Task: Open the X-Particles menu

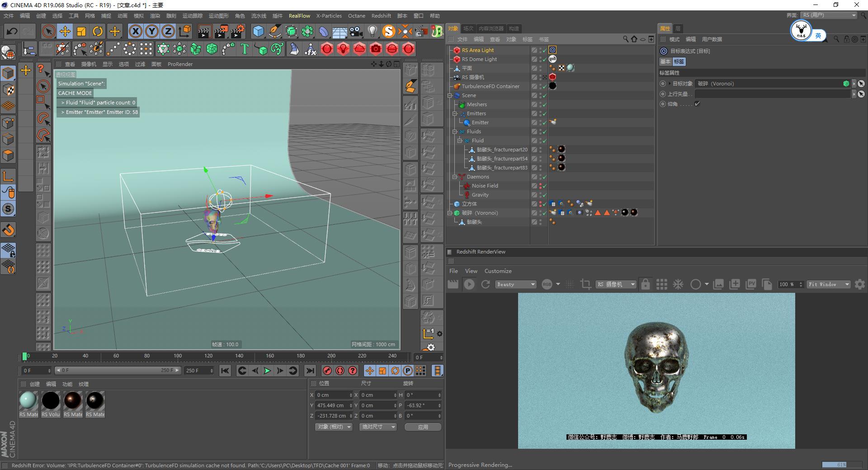Action: pos(329,15)
